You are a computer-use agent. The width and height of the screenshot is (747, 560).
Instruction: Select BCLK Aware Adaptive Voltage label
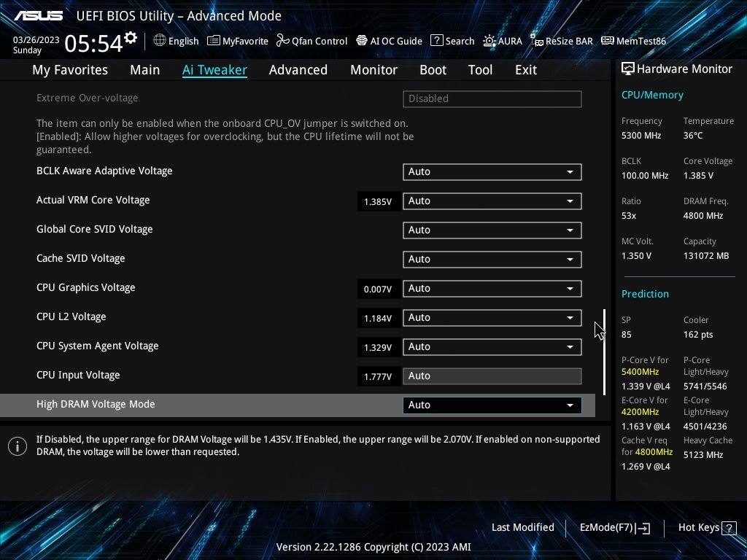click(x=104, y=171)
